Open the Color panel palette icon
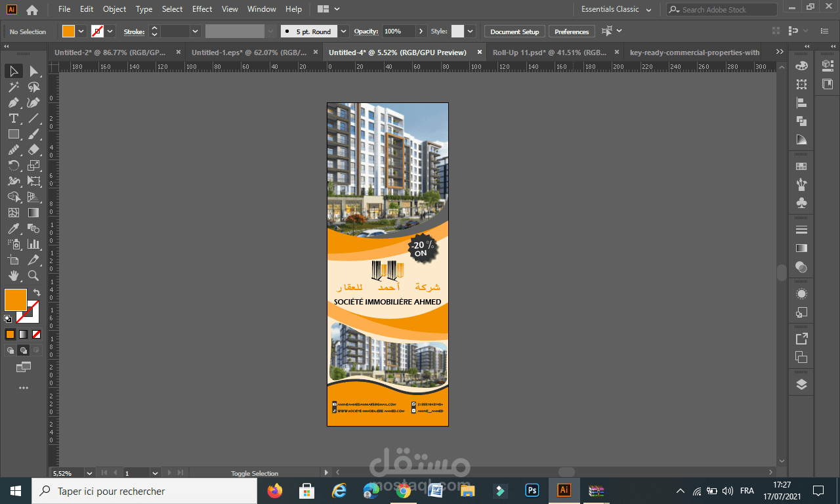This screenshot has height=504, width=840. [801, 66]
